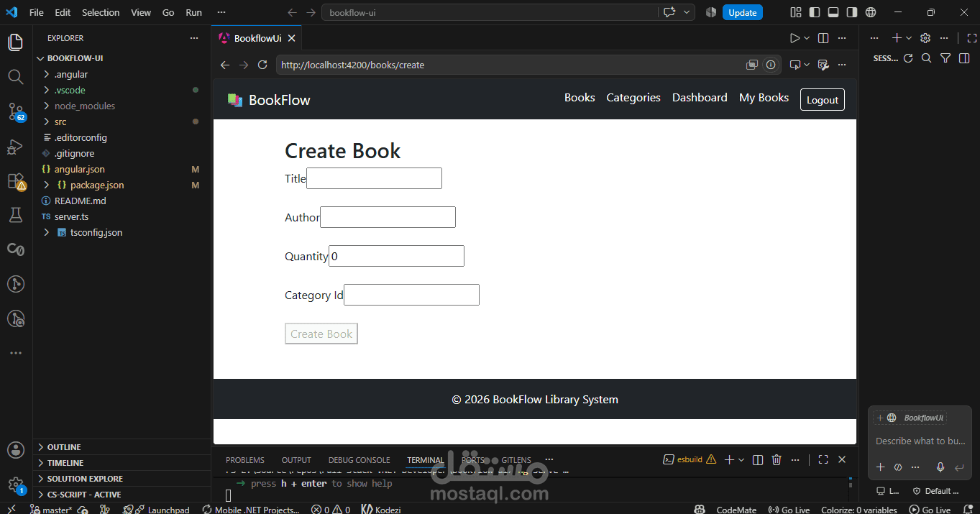The image size is (980, 514).
Task: Click the CodeMate status bar item
Action: (736, 509)
